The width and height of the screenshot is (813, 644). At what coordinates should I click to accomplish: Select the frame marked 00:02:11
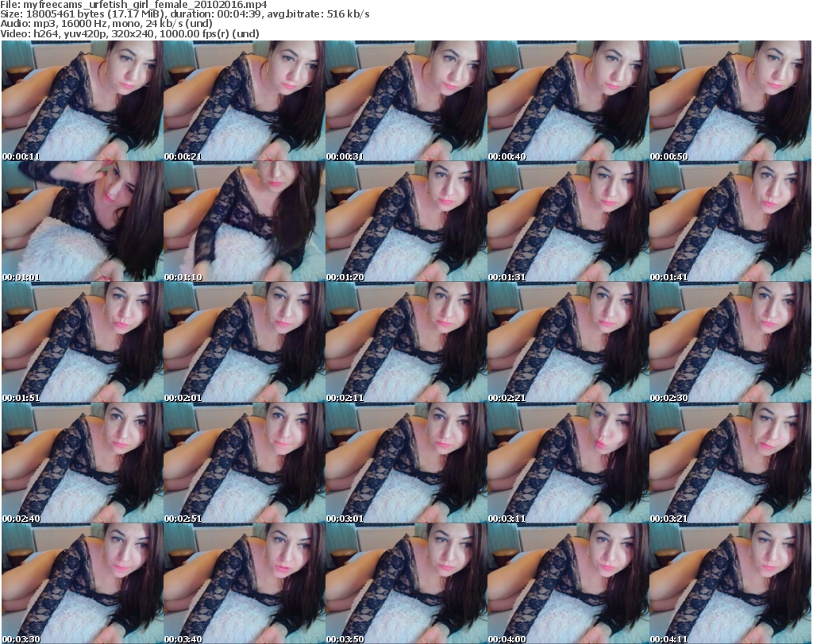(x=406, y=342)
